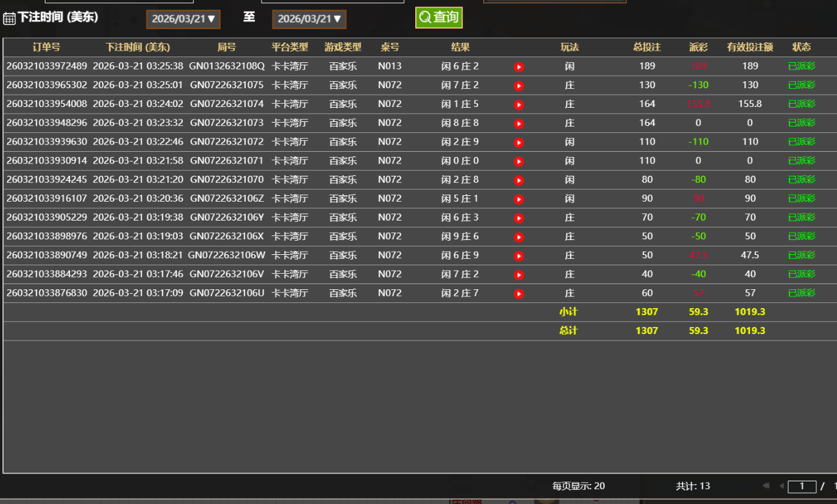
Task: Play replay for round GN0722632106U
Action: pos(518,294)
